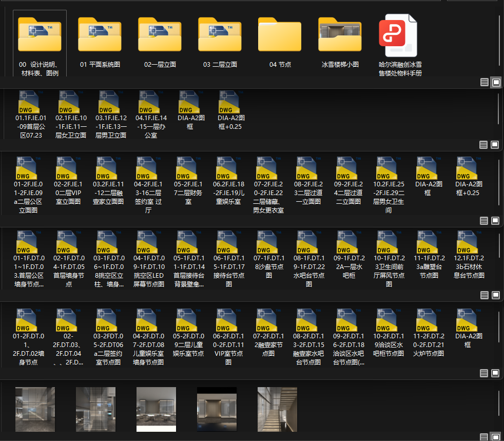Screen dimensions: 504x441
Task: Open the 00 设计说明、材料表、图例 folder
Action: [x=40, y=44]
